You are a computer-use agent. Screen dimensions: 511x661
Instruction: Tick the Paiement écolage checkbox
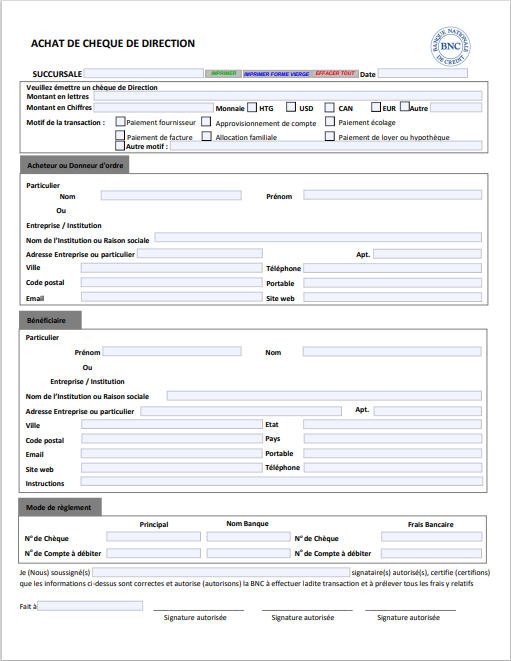(330, 121)
